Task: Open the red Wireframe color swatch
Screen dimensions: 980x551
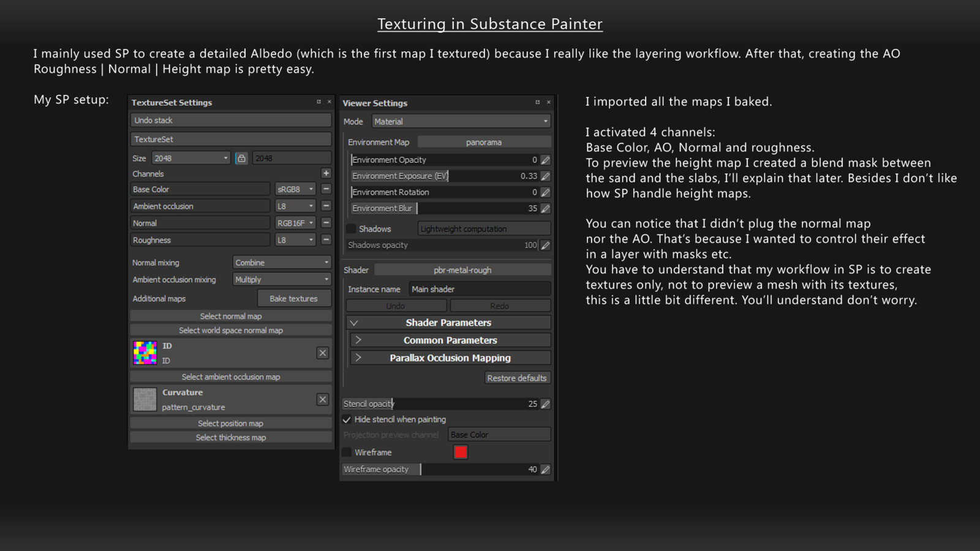Action: [x=461, y=452]
